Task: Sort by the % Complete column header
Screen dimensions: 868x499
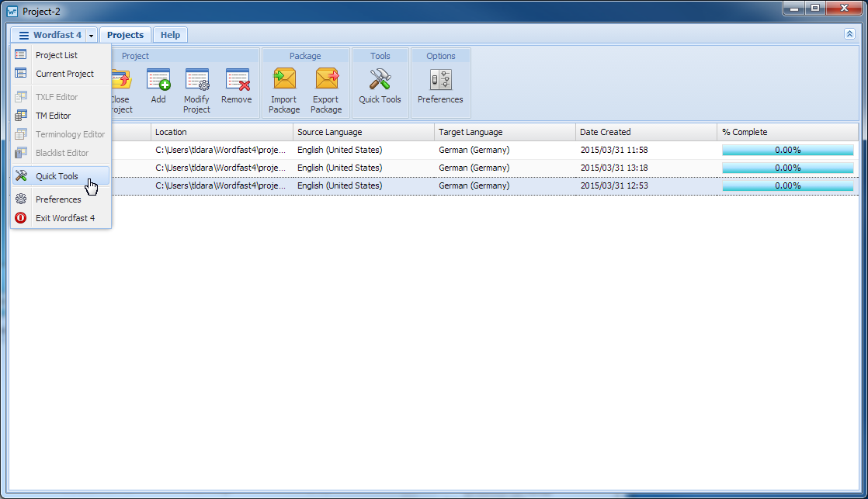Action: pos(788,132)
